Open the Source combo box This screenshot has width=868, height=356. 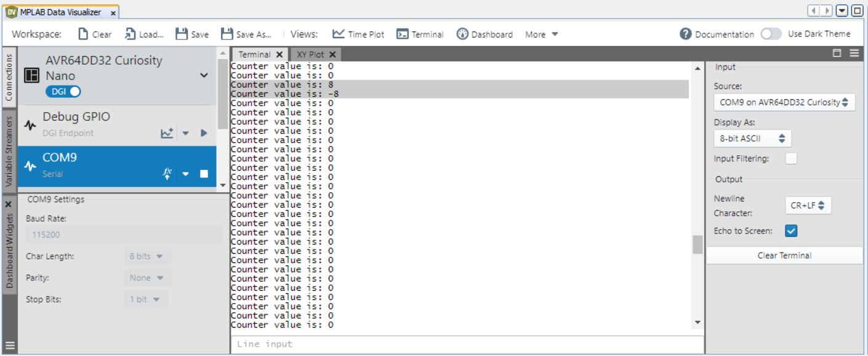[784, 102]
